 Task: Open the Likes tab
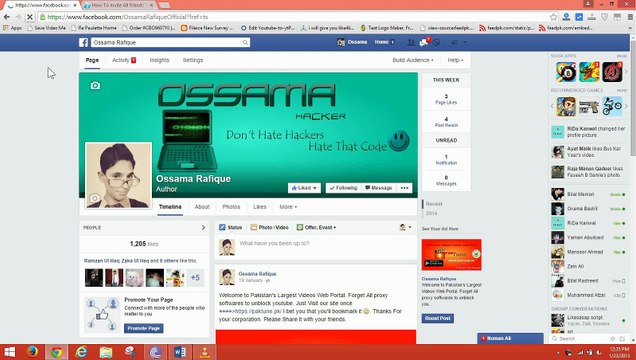[x=260, y=207]
